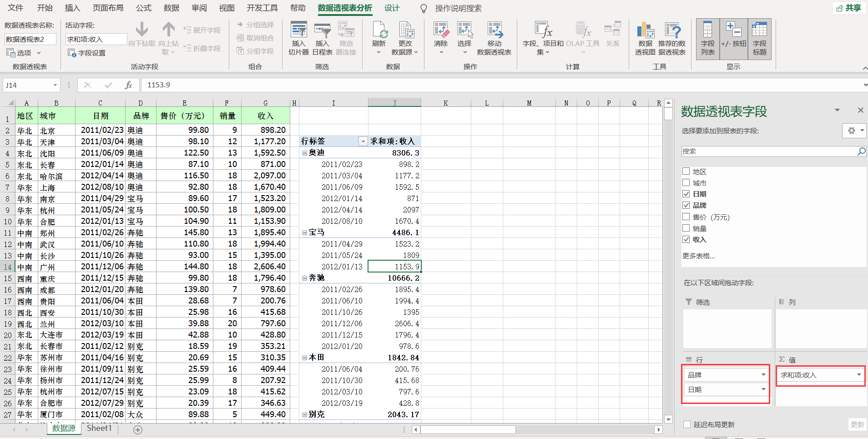Open field pane task options arrow
This screenshot has width=868, height=439.
pyautogui.click(x=837, y=110)
